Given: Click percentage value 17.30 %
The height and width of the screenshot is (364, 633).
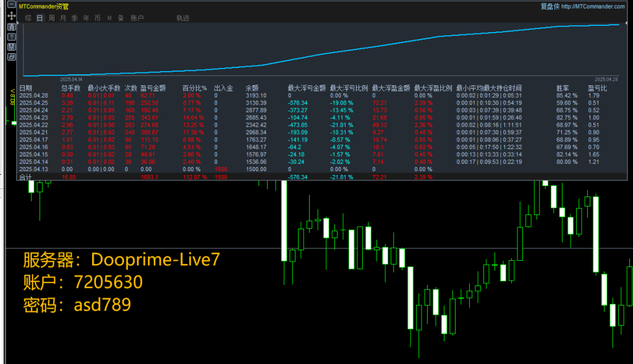Looking at the screenshot, I should pos(193,132).
